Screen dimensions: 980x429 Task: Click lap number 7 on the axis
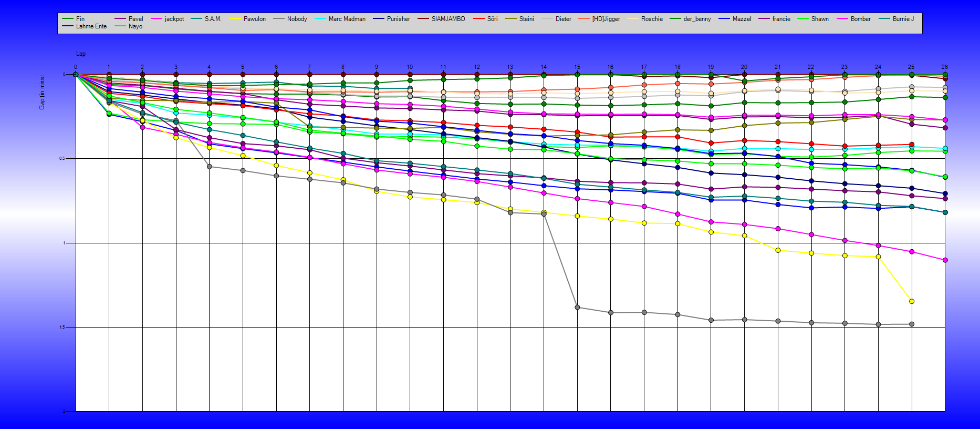309,67
